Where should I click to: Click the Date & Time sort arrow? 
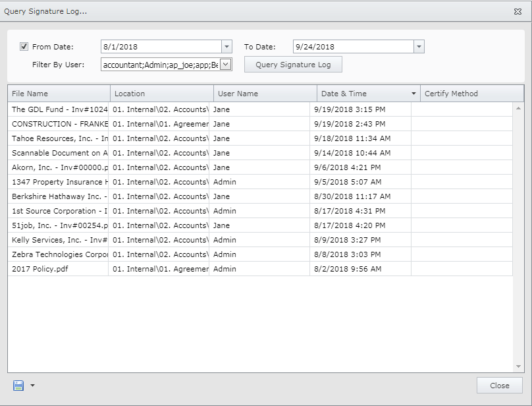(413, 94)
